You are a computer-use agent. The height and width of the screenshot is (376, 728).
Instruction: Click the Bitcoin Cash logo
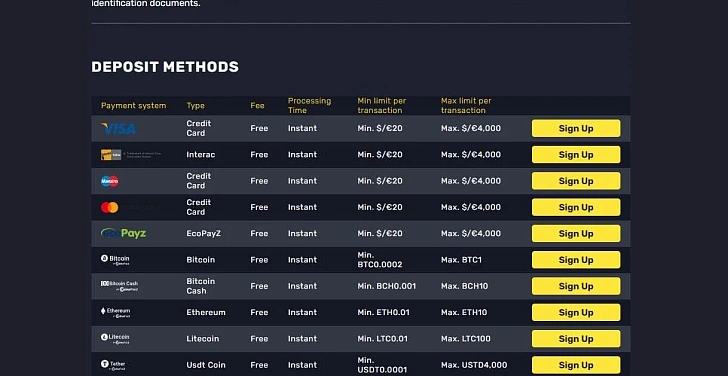pyautogui.click(x=119, y=286)
